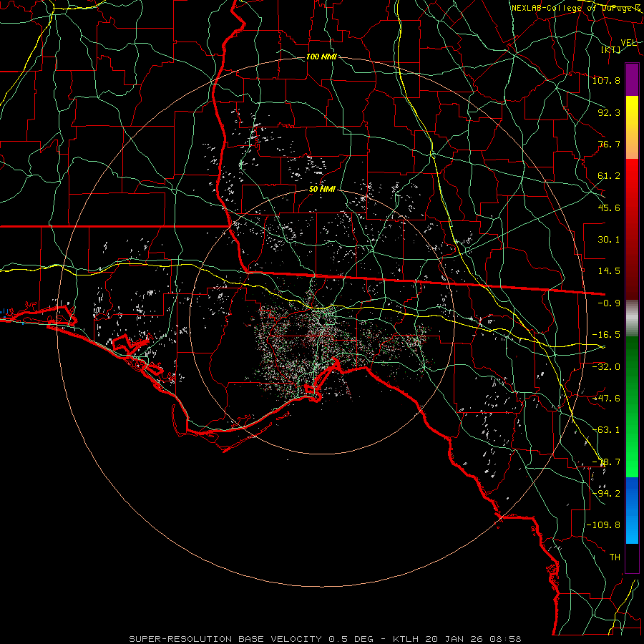
Task: Select the 92.3 velocity scale value
Action: (609, 112)
